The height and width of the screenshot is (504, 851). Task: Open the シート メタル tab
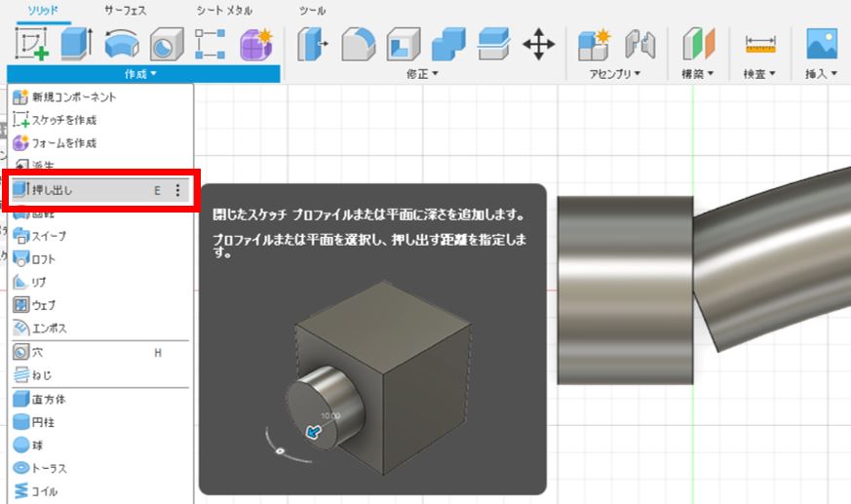224,11
